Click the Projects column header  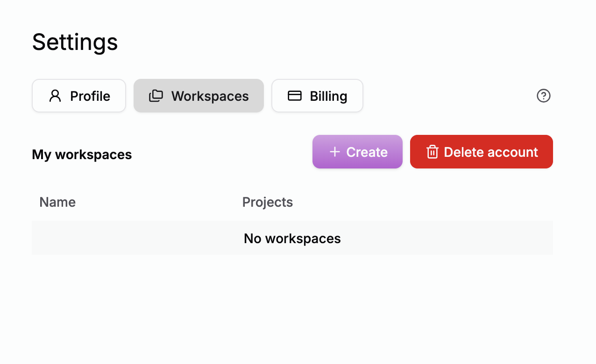tap(268, 202)
